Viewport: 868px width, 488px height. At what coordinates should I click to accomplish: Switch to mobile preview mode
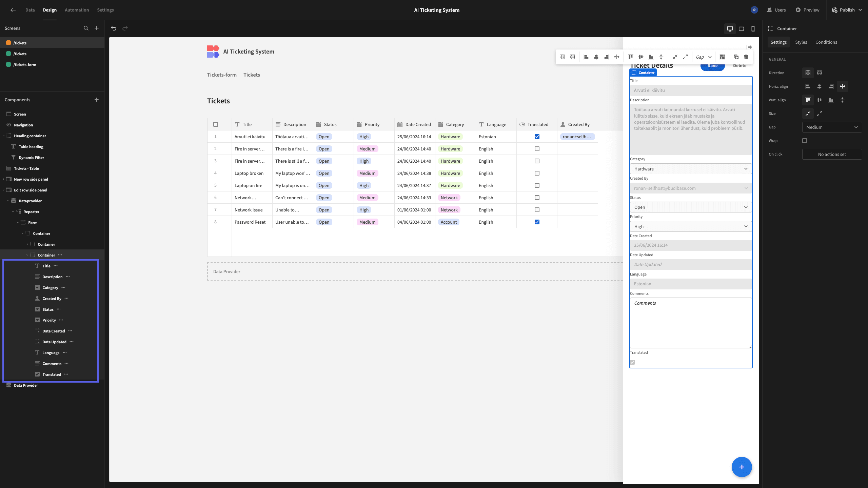pos(753,29)
